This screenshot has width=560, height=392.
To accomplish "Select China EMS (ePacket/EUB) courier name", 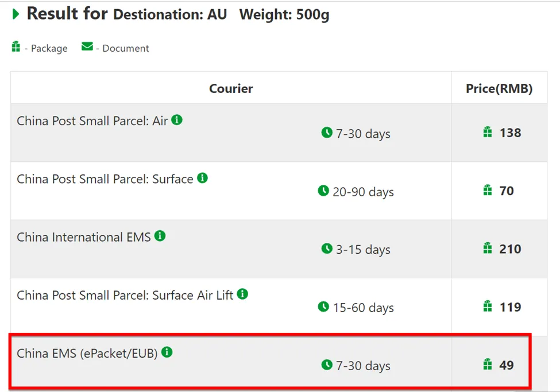I will click(x=87, y=353).
